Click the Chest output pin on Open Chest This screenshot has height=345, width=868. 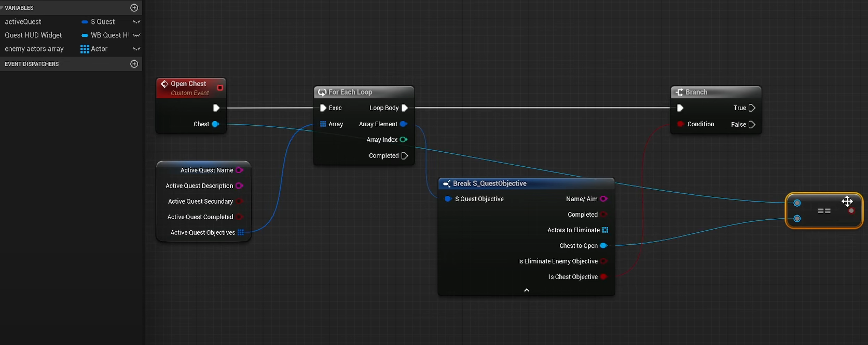(x=215, y=124)
